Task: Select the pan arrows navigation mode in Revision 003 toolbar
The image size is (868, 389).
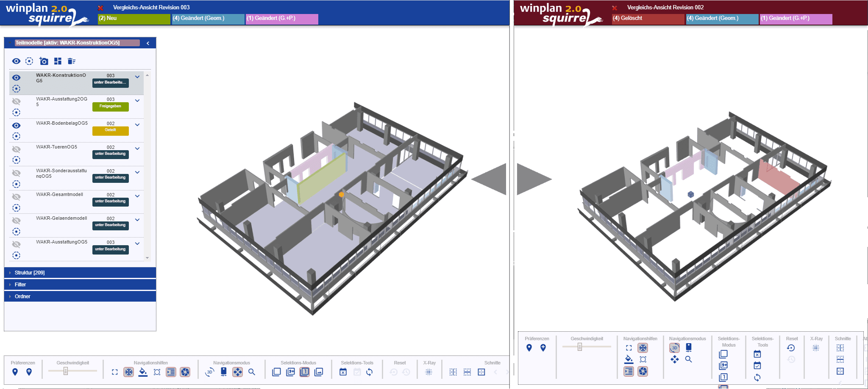Action: (x=238, y=372)
